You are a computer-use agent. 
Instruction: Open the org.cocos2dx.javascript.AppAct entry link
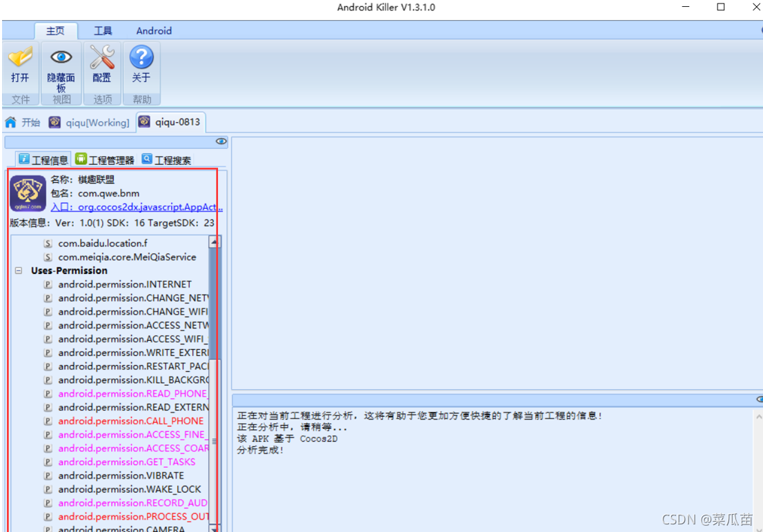pos(137,207)
